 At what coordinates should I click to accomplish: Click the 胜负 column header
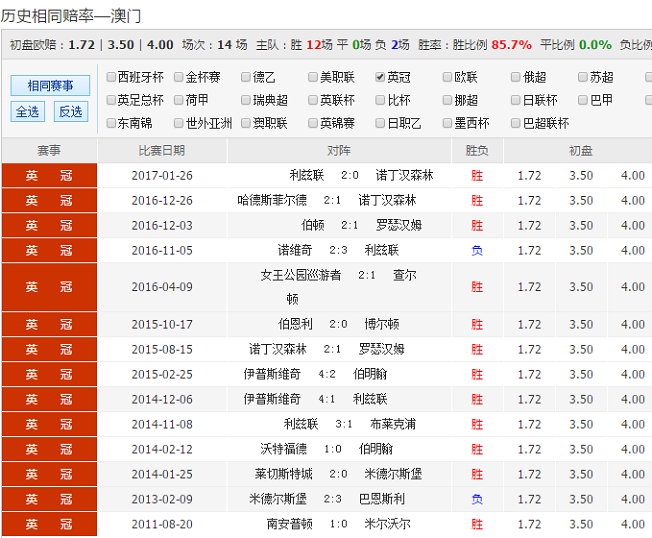[477, 151]
